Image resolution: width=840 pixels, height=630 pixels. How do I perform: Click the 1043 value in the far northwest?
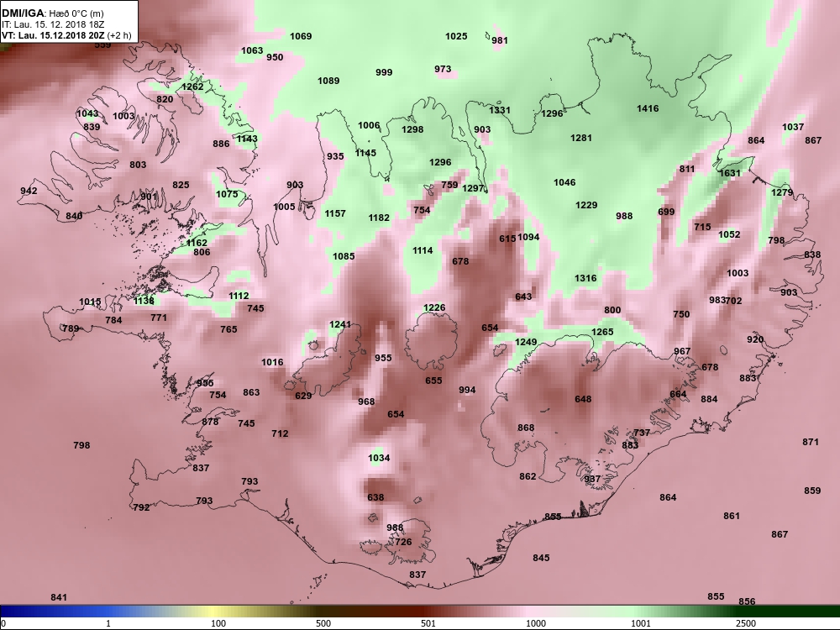87,113
